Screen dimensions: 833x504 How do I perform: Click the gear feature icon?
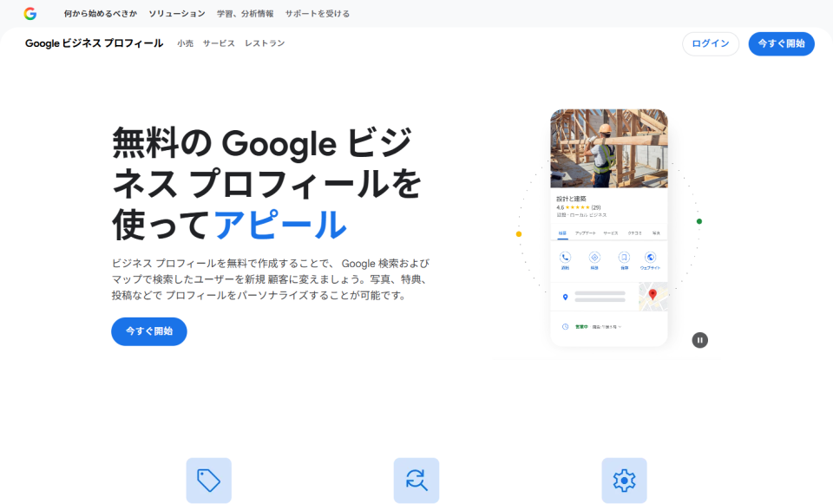tap(624, 480)
